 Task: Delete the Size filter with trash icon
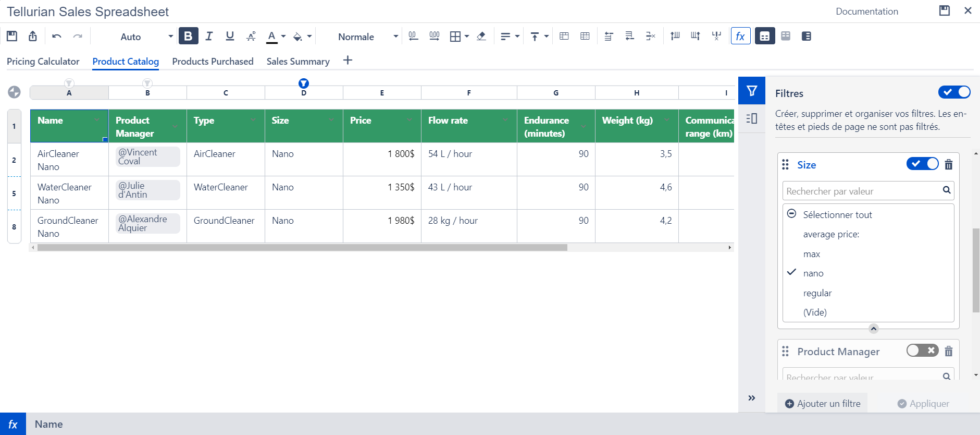pos(949,165)
